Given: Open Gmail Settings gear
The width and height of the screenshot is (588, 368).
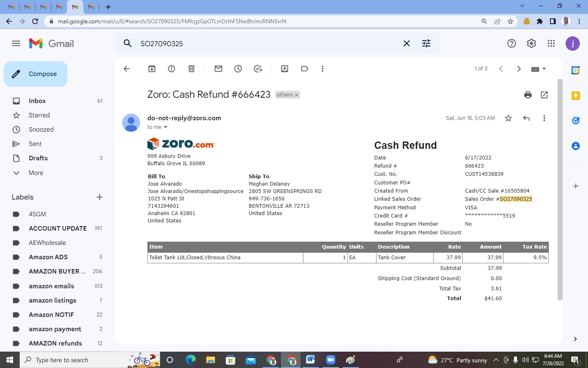Looking at the screenshot, I should [531, 43].
